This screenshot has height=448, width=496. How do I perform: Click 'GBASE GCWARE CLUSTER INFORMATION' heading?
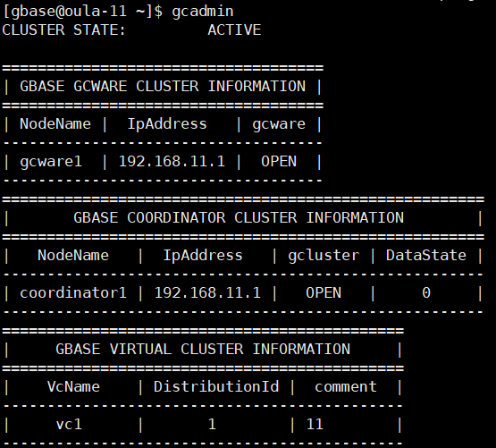click(163, 86)
